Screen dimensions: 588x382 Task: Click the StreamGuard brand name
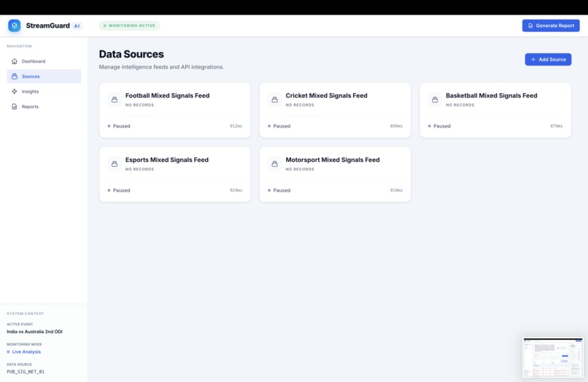pos(47,26)
